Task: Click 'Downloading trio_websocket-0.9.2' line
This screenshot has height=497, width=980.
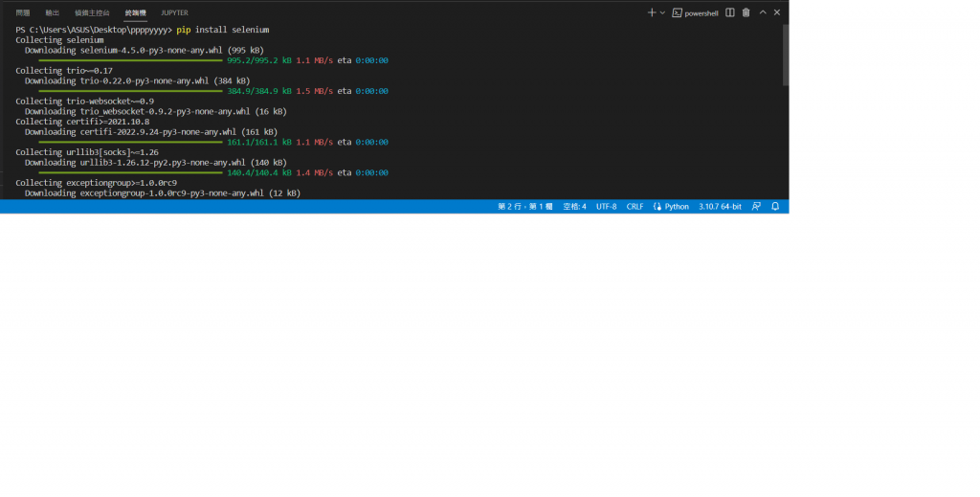Action: pos(156,111)
